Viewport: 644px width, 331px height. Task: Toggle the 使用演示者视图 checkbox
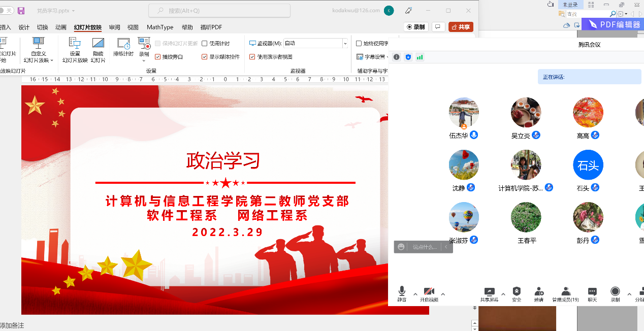click(252, 57)
